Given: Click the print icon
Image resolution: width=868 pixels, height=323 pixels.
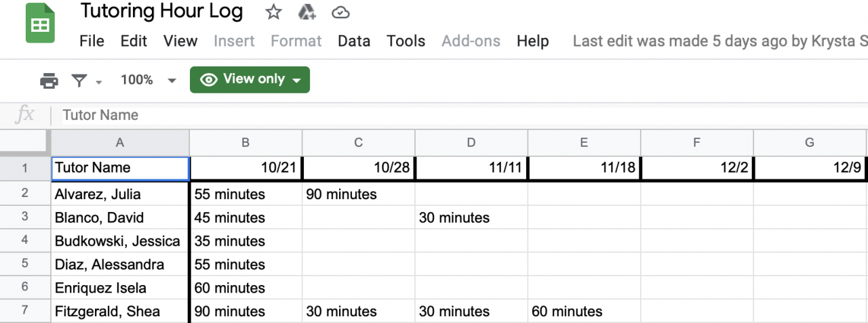Looking at the screenshot, I should click(x=50, y=81).
